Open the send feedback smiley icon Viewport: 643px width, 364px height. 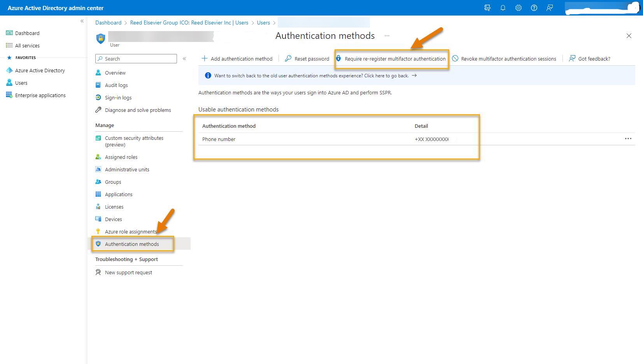(549, 8)
